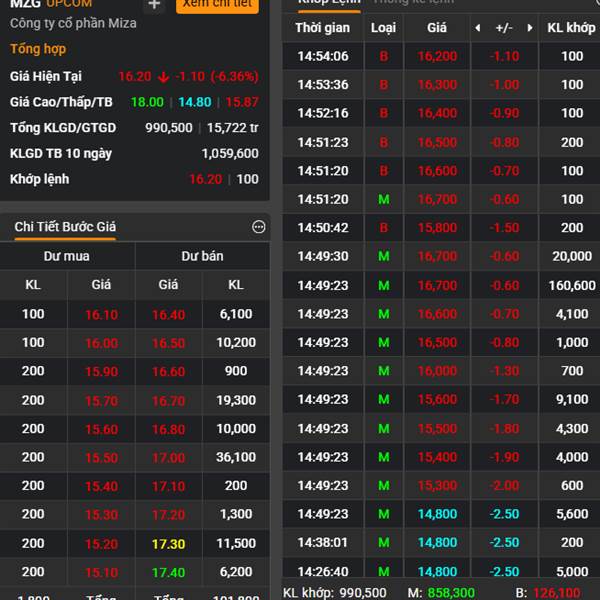This screenshot has height=600, width=600.
Task: Click the right arrow after the +/- column
Action: point(530,28)
